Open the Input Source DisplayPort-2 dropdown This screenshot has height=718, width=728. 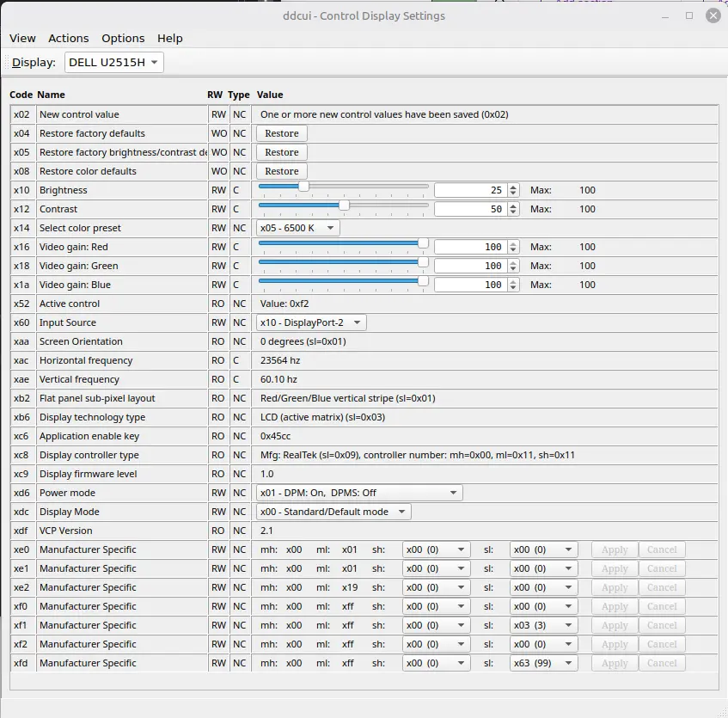pos(311,322)
